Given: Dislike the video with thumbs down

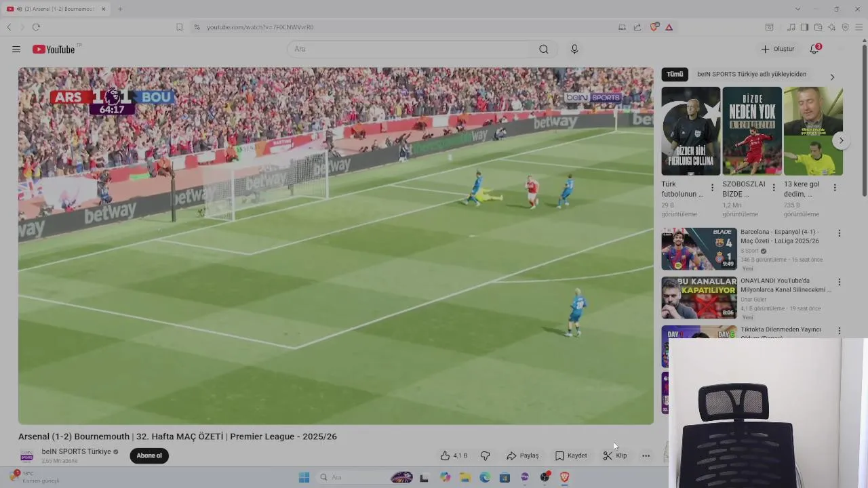Looking at the screenshot, I should pos(486,456).
